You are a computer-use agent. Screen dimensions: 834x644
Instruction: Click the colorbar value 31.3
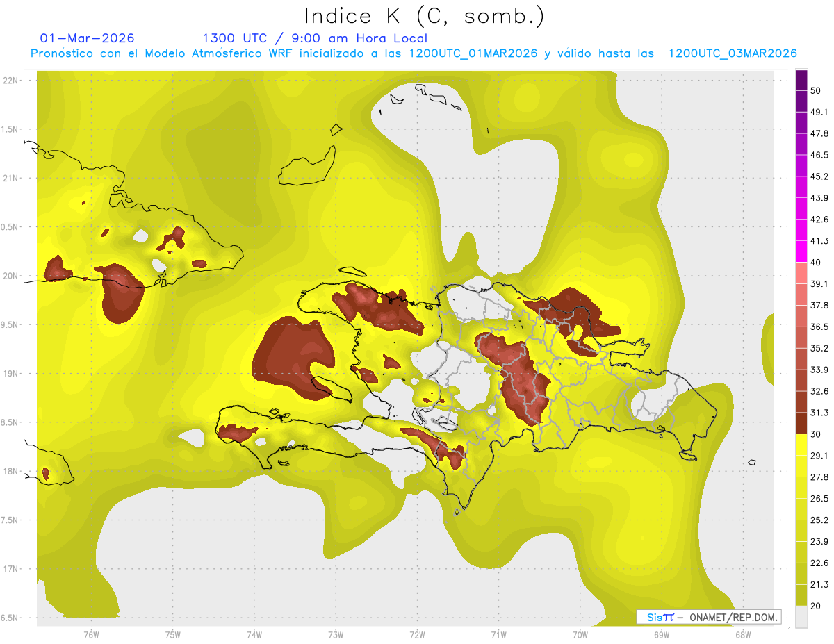(x=819, y=413)
